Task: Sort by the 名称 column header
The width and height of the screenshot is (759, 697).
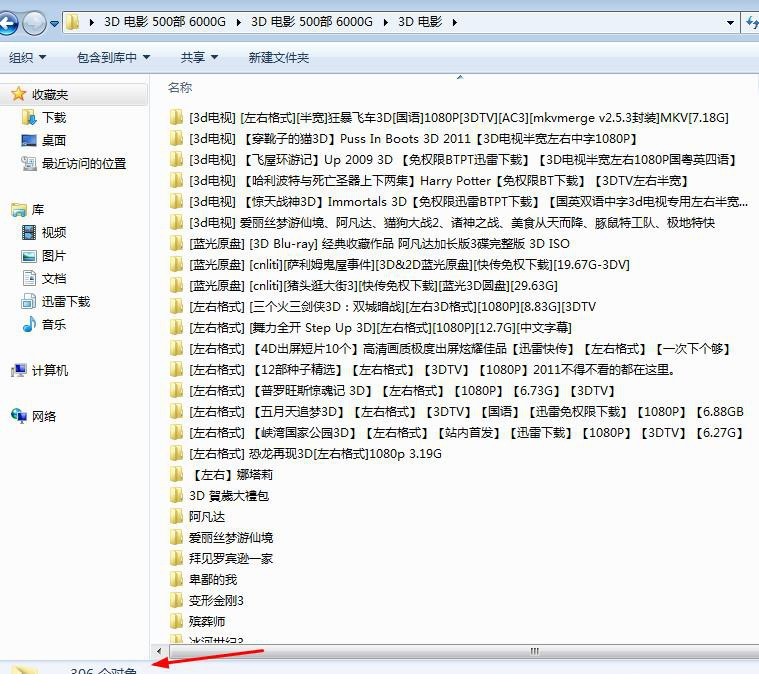Action: (x=180, y=87)
